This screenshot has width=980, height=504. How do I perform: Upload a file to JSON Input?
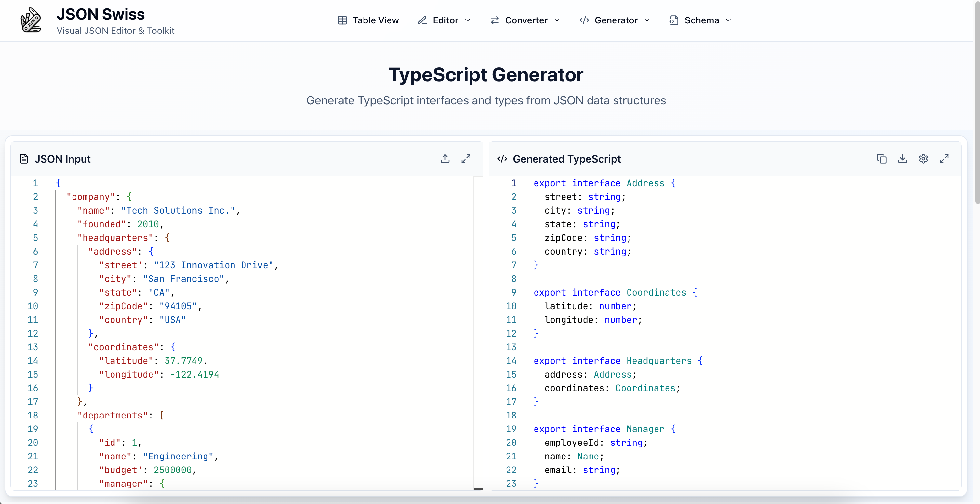coord(445,159)
